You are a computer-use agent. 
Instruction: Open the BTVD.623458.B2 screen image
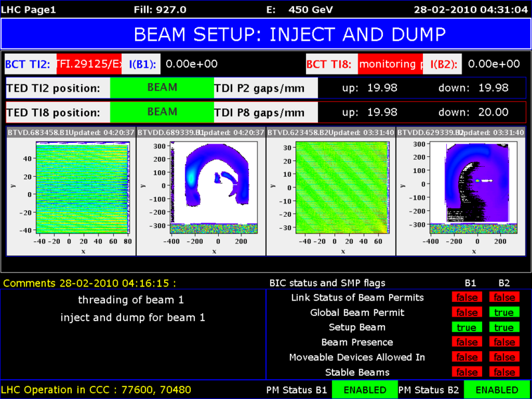342,188
